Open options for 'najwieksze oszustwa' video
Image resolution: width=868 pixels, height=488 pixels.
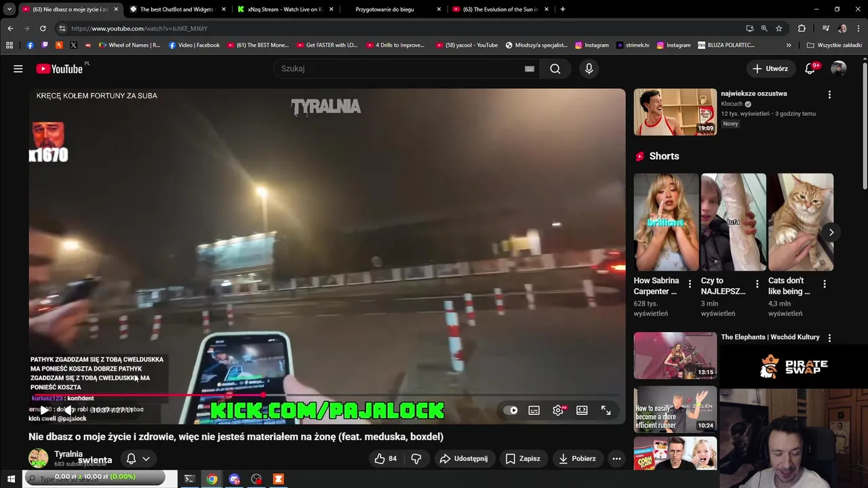point(829,95)
